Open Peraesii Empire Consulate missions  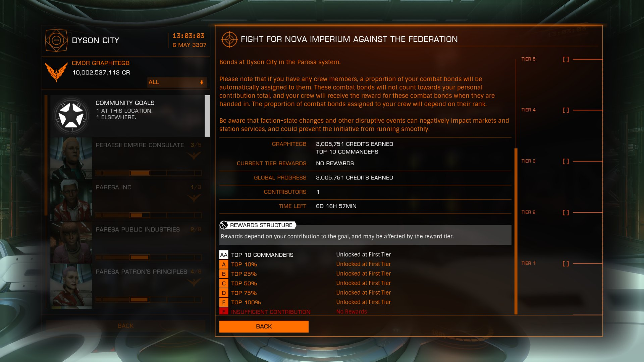[x=127, y=158]
